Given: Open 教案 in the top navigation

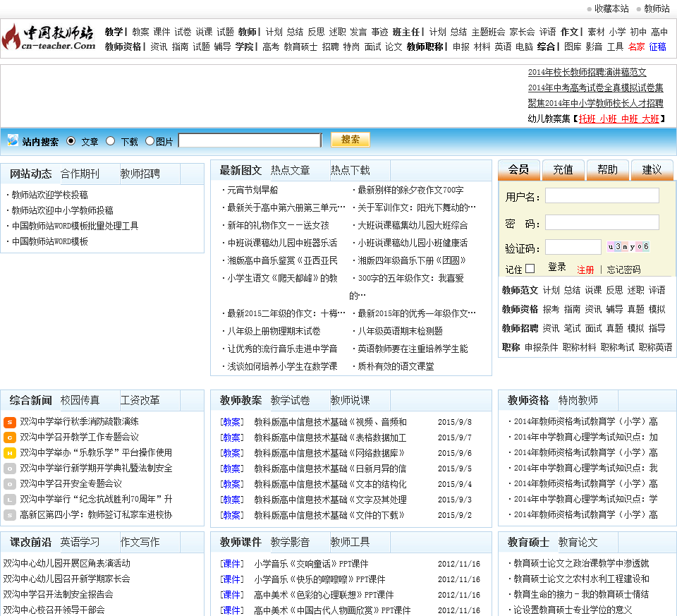Looking at the screenshot, I should pos(140,32).
